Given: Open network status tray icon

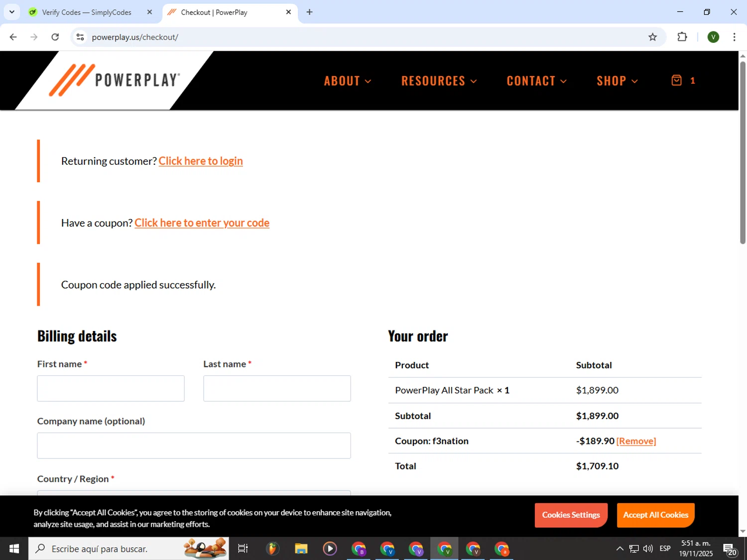Looking at the screenshot, I should [634, 549].
